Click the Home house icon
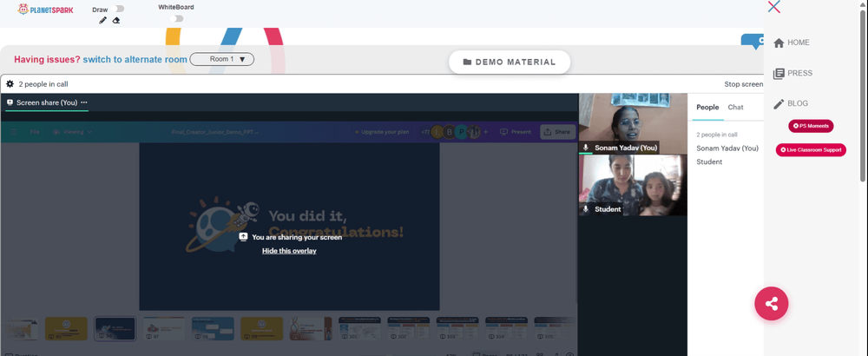Viewport: 868px width, 356px height. (779, 43)
